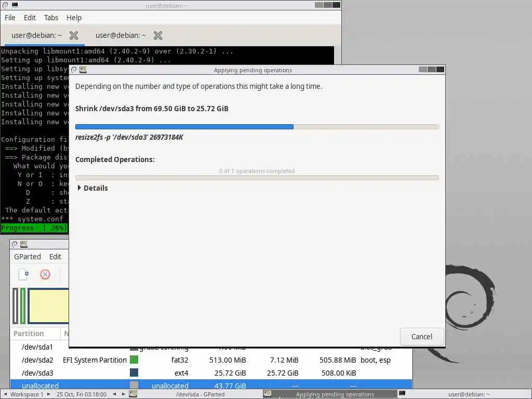
Task: Click the completed operations progress bar
Action: (257, 178)
